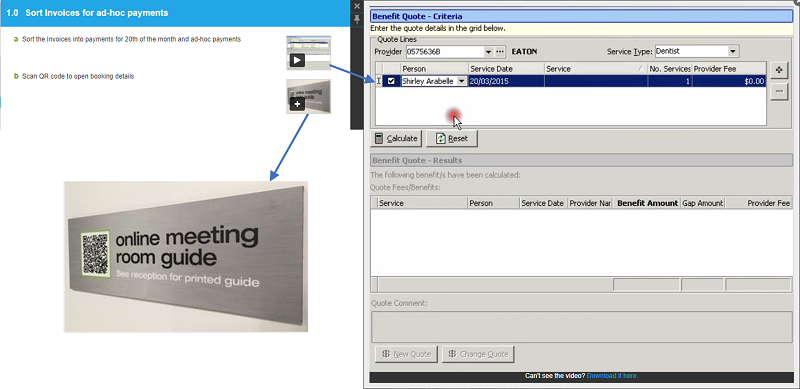Untick the Shirley Arabelle row checkbox
Viewport: 800px width, 389px height.
point(391,81)
